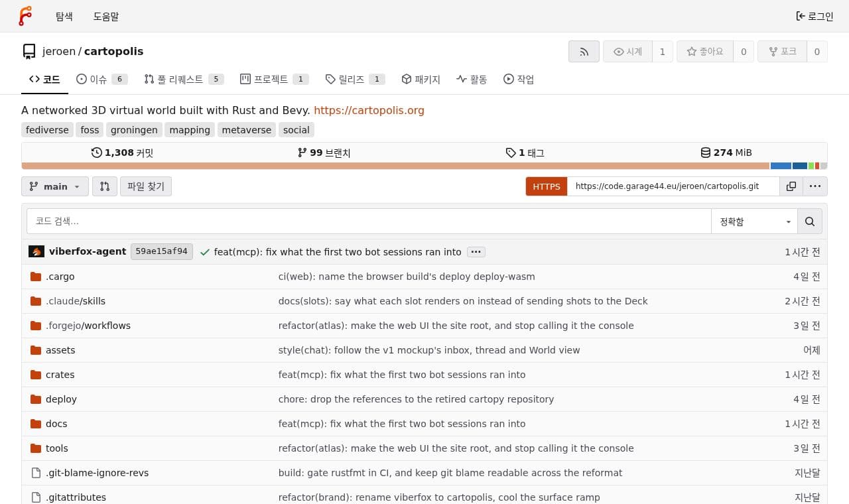Open the 99 브랜치 list
Image resolution: width=849 pixels, height=504 pixels.
pyautogui.click(x=324, y=153)
